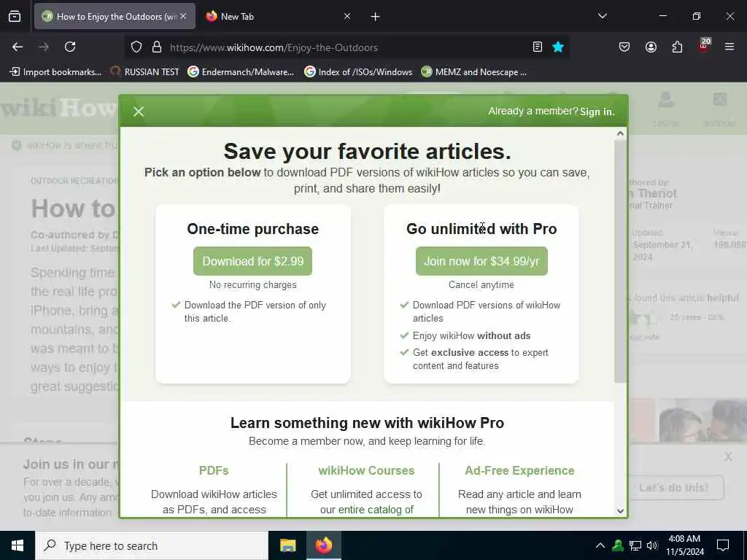Image resolution: width=747 pixels, height=560 pixels.
Task: Open the RUSSIAN TEST bookmark
Action: [144, 72]
